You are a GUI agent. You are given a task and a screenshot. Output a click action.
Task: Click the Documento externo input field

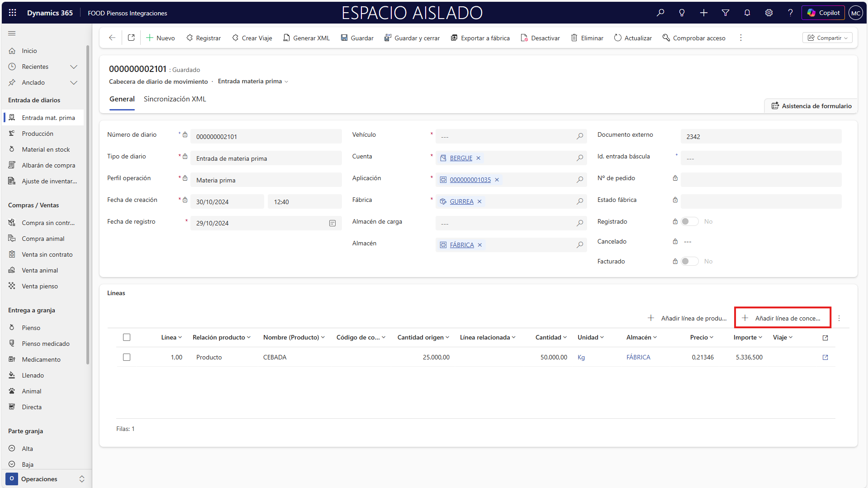coord(761,137)
